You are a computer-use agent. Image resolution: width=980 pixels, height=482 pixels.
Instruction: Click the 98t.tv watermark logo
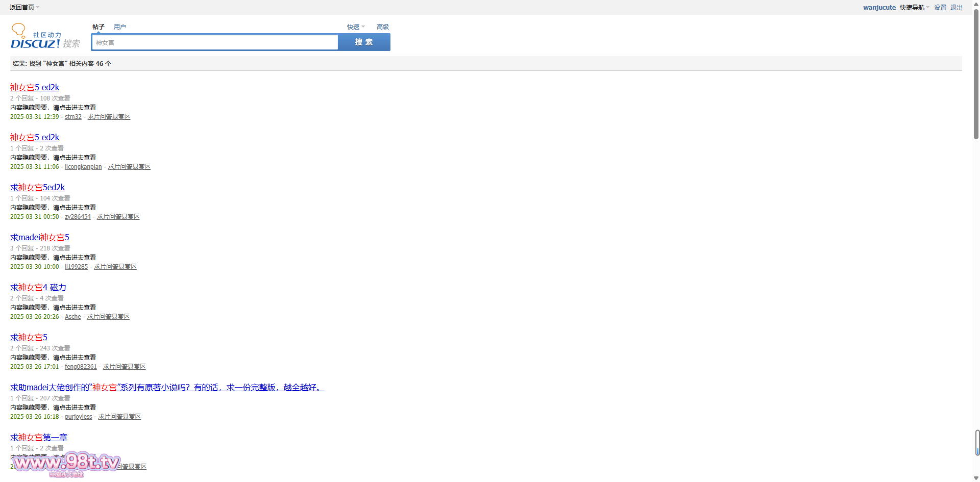pyautogui.click(x=66, y=463)
